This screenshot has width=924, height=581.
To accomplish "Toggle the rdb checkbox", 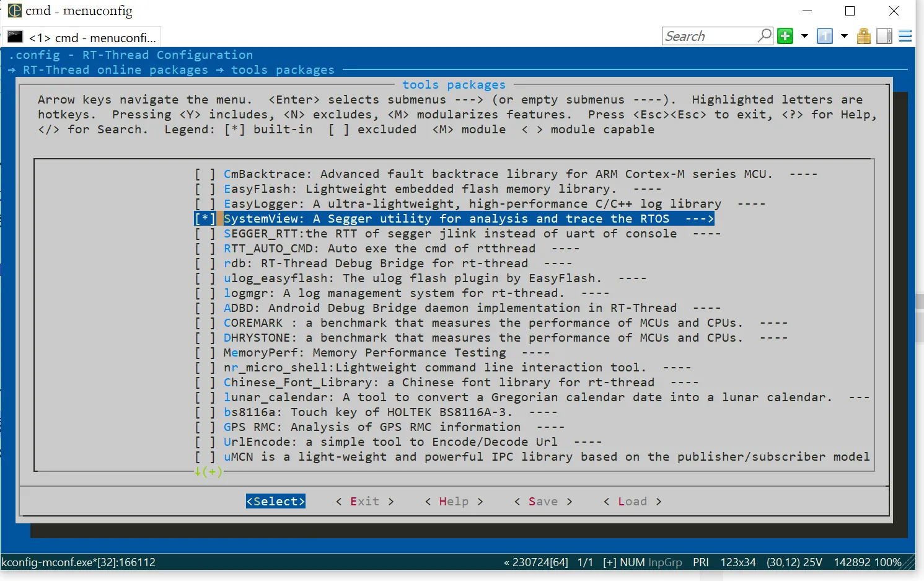I will pyautogui.click(x=205, y=264).
